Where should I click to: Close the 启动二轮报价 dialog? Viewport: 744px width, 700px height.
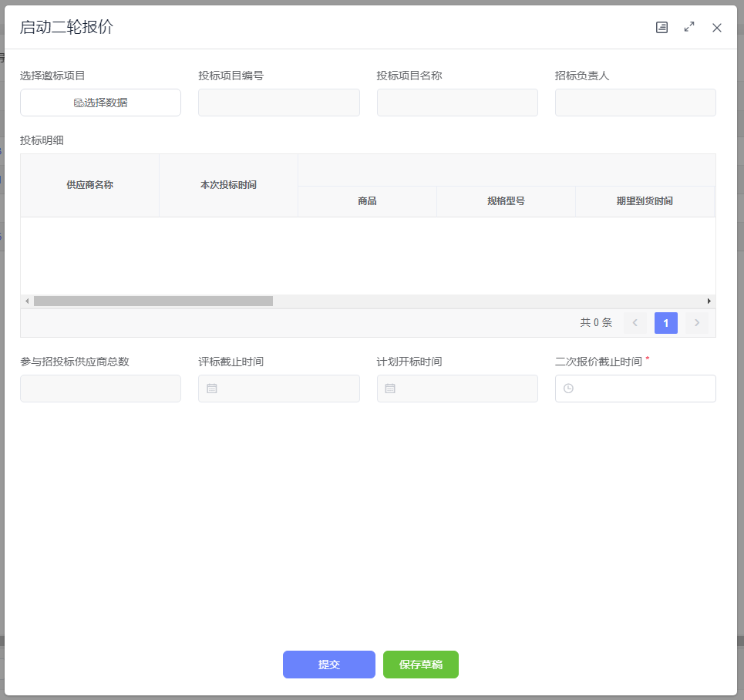pyautogui.click(x=717, y=28)
